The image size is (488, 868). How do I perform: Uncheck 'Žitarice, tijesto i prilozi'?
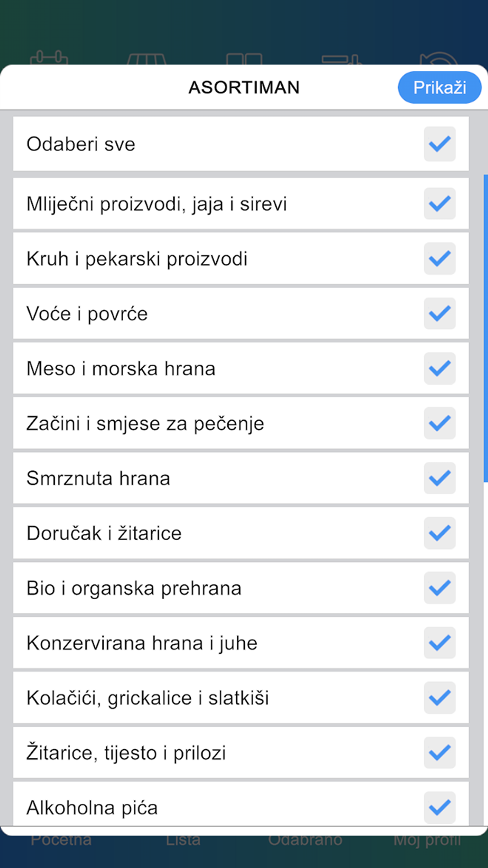440,753
